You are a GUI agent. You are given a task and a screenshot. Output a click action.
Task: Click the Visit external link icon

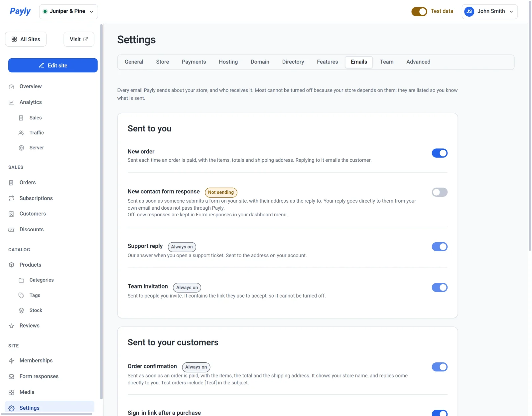tap(86, 39)
